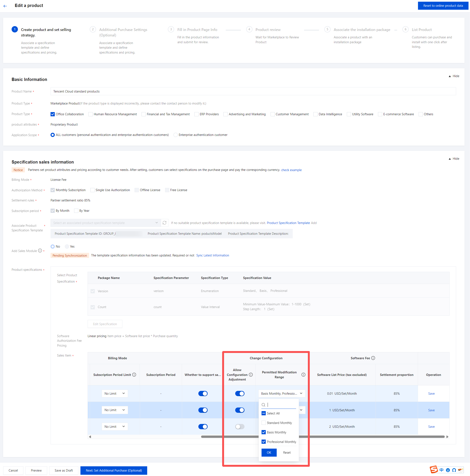Click the refresh icon beside template dropdown
Viewport: 470px width, 476px height.
click(164, 223)
